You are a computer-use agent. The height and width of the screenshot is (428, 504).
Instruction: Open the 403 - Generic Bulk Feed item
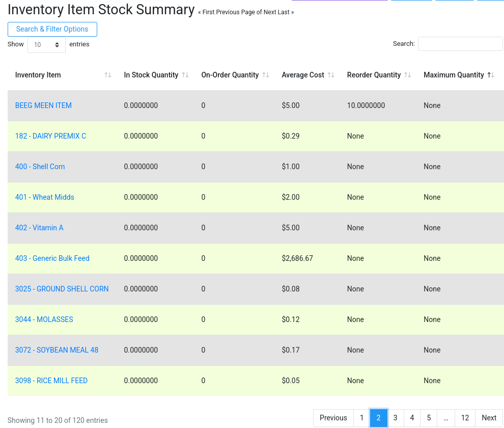(52, 258)
